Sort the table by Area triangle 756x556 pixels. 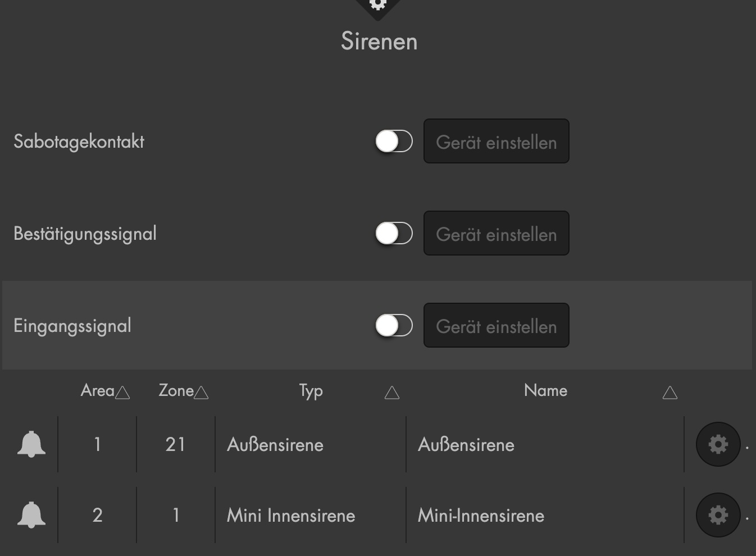click(122, 393)
